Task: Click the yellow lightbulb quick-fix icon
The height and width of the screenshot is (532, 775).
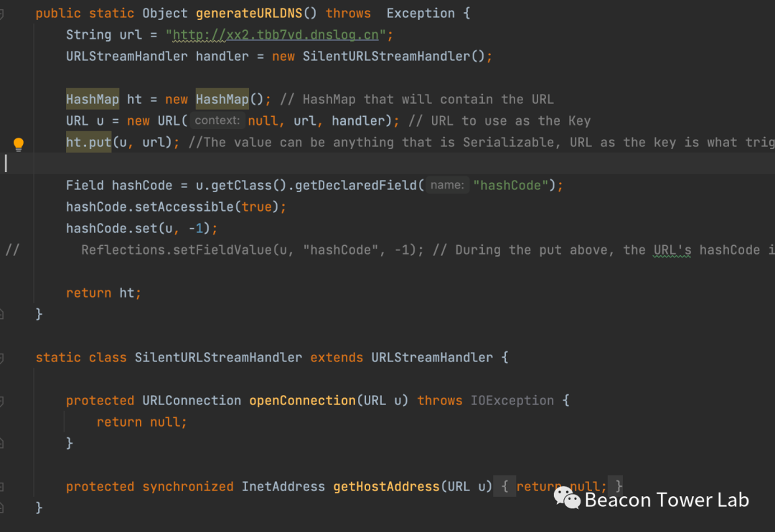Action: pyautogui.click(x=19, y=144)
